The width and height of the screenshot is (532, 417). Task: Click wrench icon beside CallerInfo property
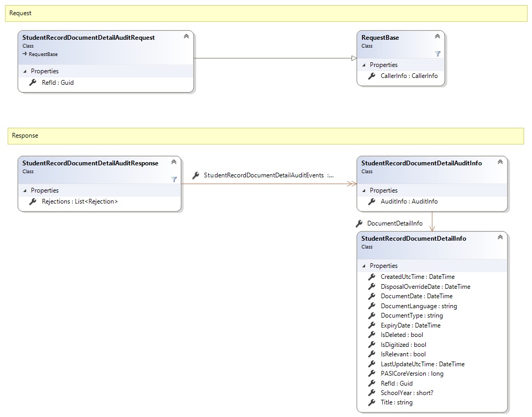[x=372, y=76]
